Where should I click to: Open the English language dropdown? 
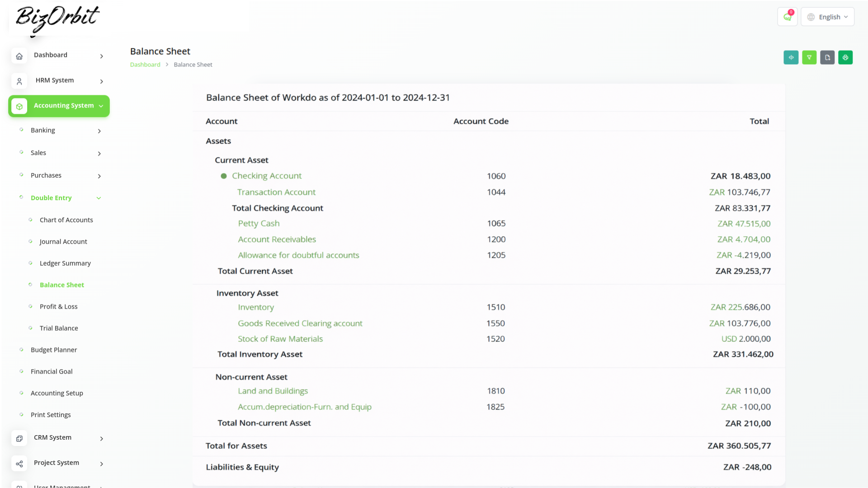827,17
